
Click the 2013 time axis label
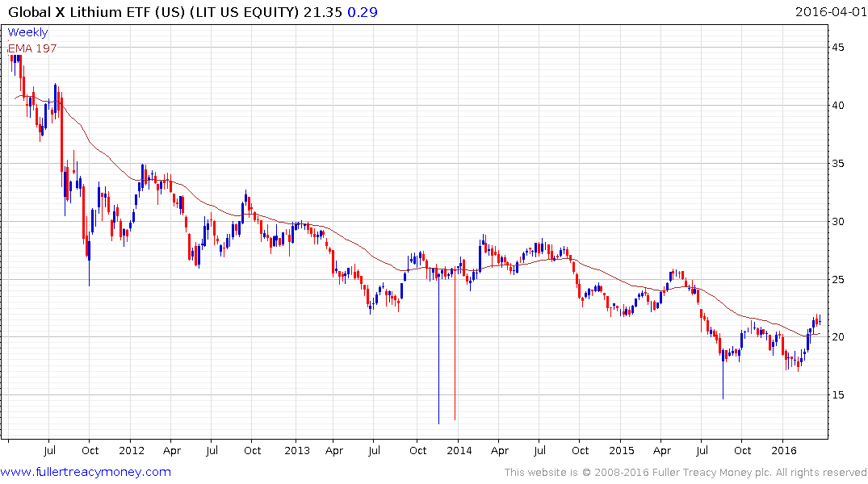pyautogui.click(x=296, y=451)
